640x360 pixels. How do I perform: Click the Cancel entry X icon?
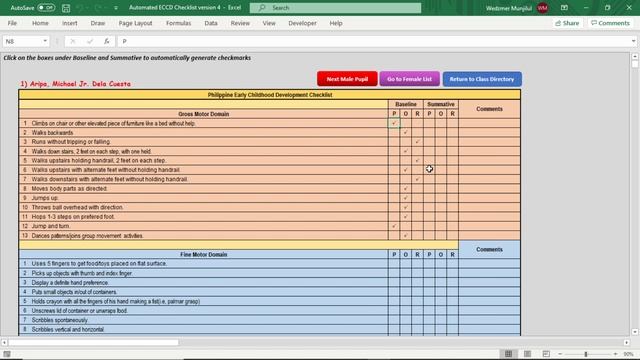(x=73, y=41)
